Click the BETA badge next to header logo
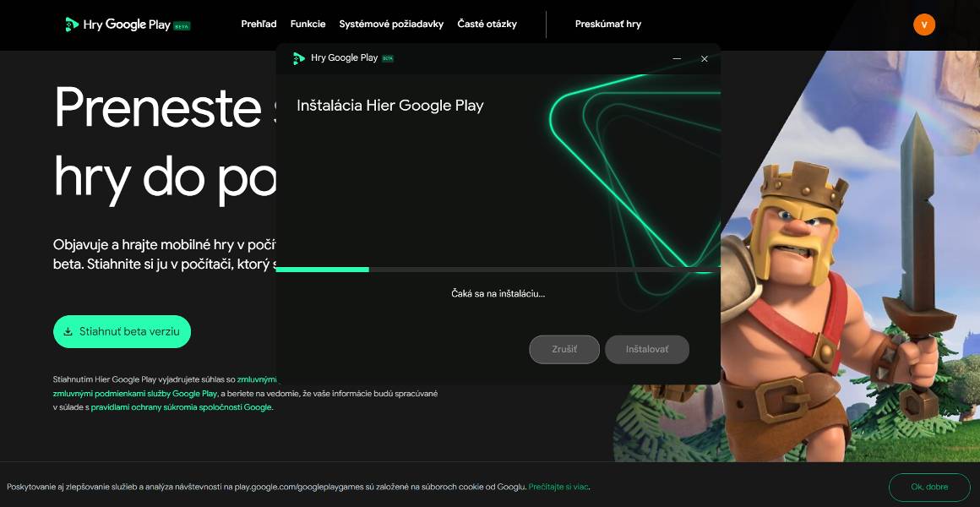 click(182, 26)
